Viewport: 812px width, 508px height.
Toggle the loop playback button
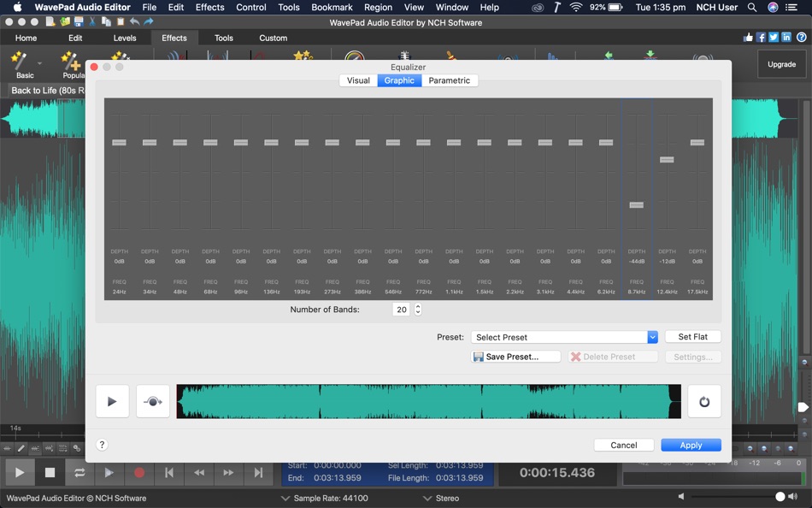(x=79, y=472)
